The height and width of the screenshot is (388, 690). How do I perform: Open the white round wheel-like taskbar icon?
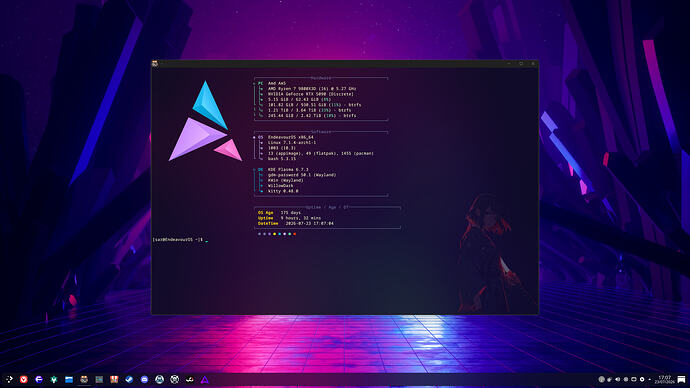tap(175, 379)
